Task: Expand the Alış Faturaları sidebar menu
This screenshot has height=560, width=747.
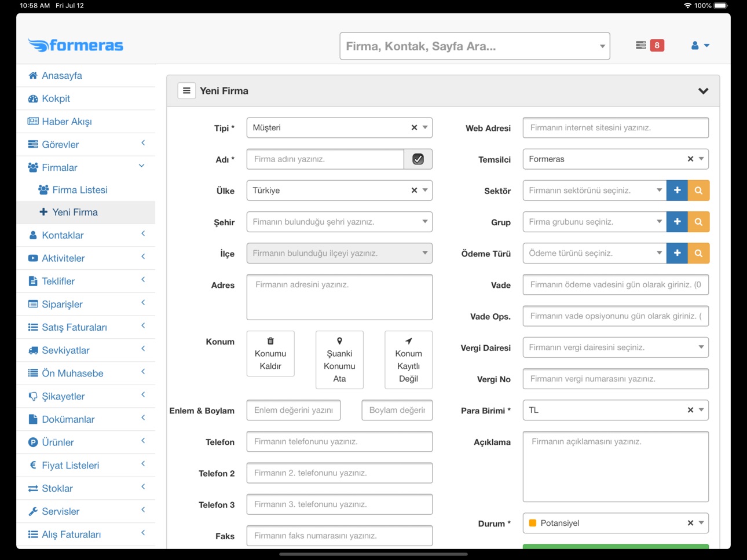Action: click(x=86, y=535)
